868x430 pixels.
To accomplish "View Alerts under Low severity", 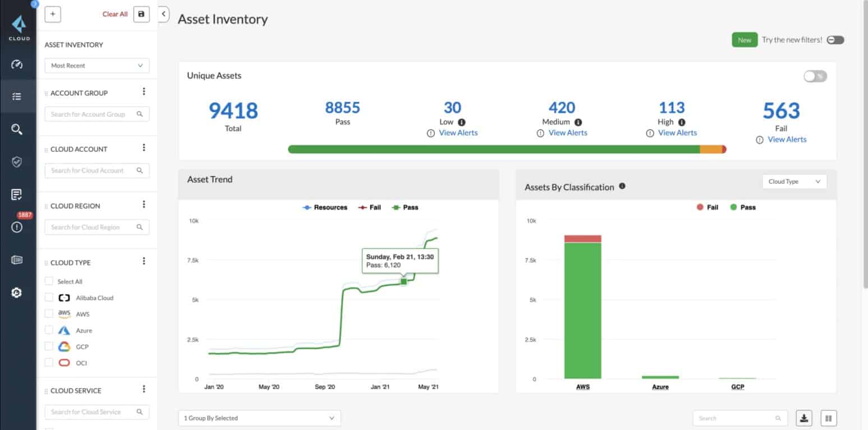I will (x=458, y=133).
